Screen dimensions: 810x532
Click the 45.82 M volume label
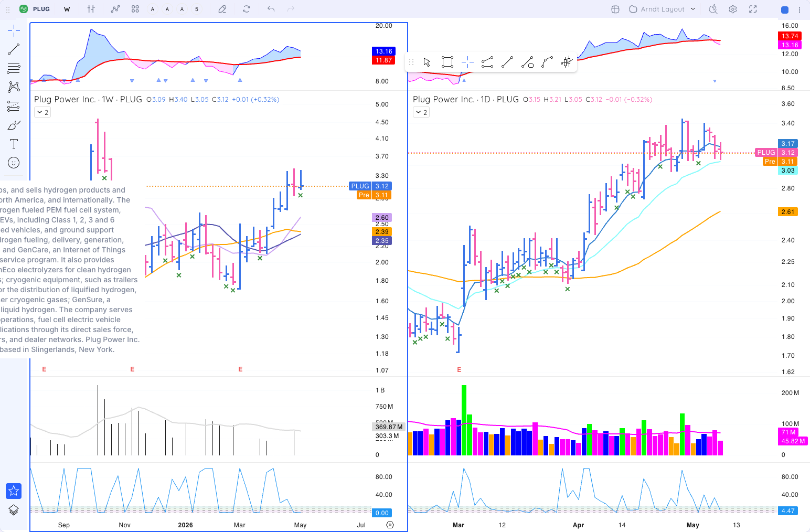pyautogui.click(x=793, y=441)
